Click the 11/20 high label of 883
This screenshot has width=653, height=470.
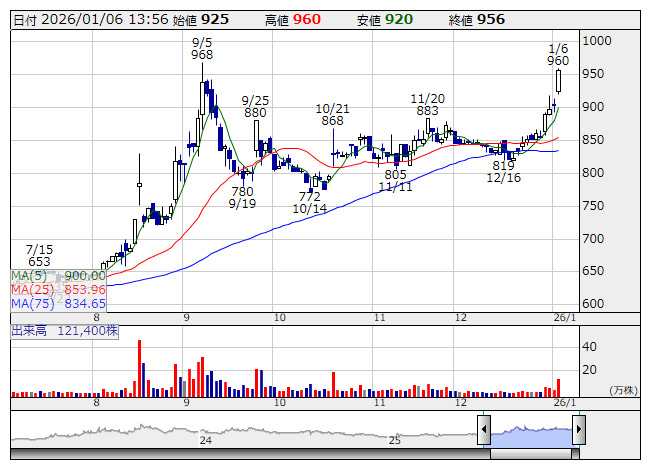(428, 104)
